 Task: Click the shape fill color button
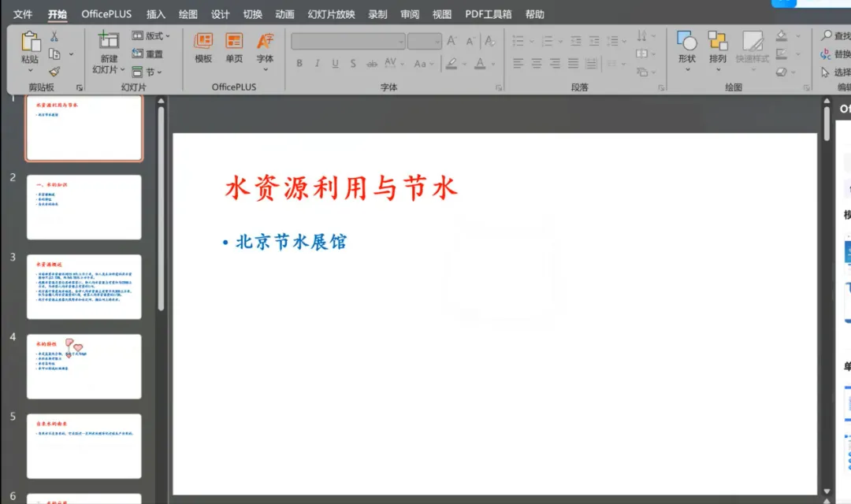pos(782,35)
